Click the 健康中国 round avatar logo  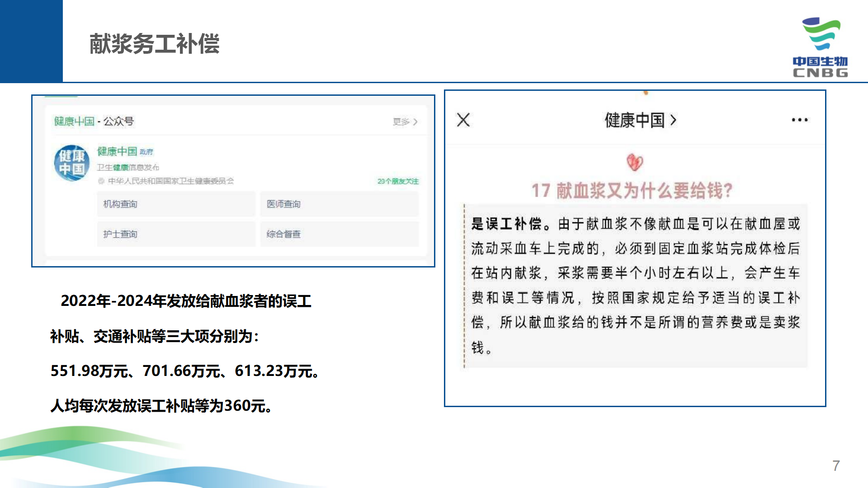72,163
